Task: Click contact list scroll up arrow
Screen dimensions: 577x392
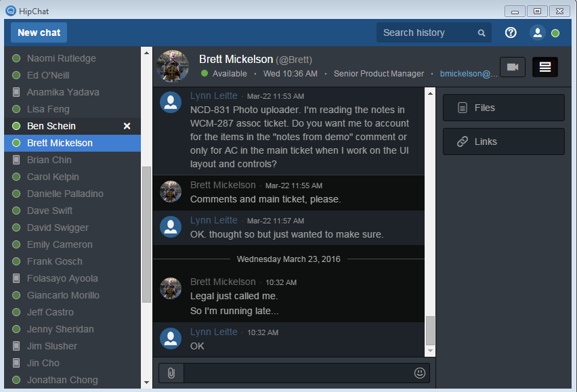Action: coord(146,53)
